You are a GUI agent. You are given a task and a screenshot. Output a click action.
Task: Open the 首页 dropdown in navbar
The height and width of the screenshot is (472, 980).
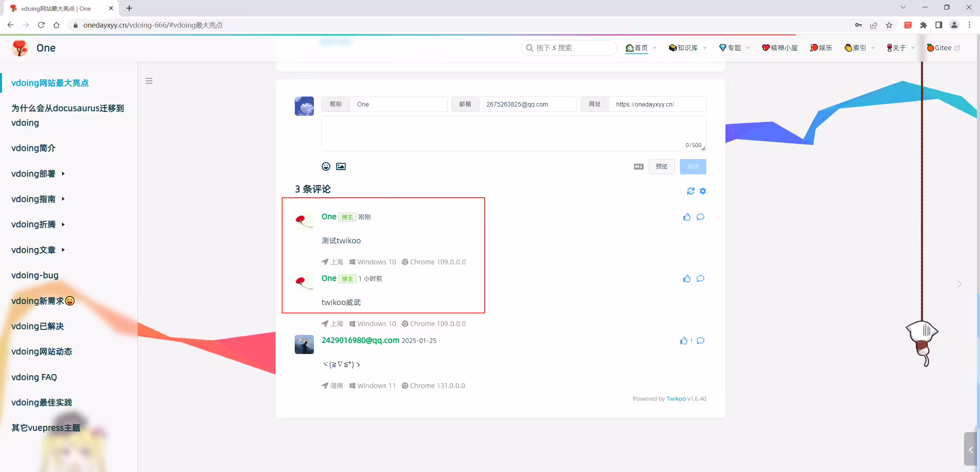pyautogui.click(x=641, y=48)
